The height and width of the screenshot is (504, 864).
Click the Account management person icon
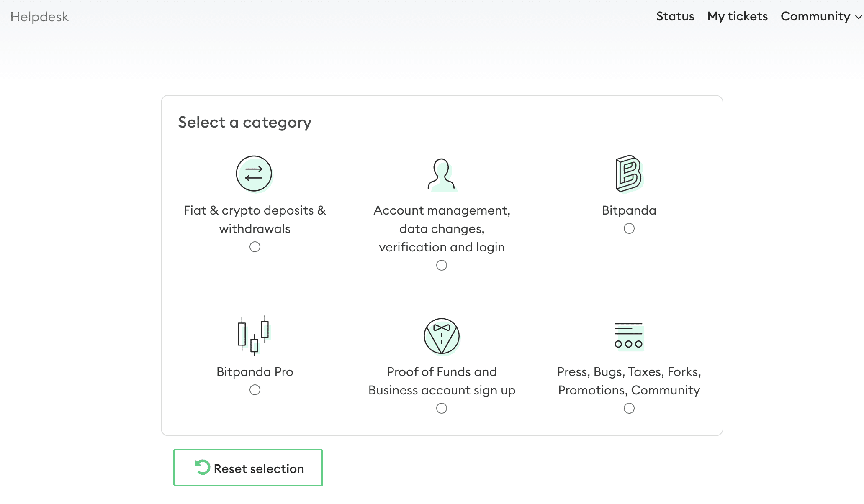coord(442,175)
